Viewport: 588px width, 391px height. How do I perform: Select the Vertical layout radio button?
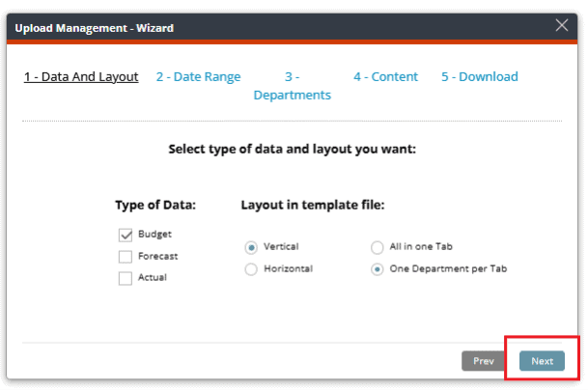tap(251, 247)
